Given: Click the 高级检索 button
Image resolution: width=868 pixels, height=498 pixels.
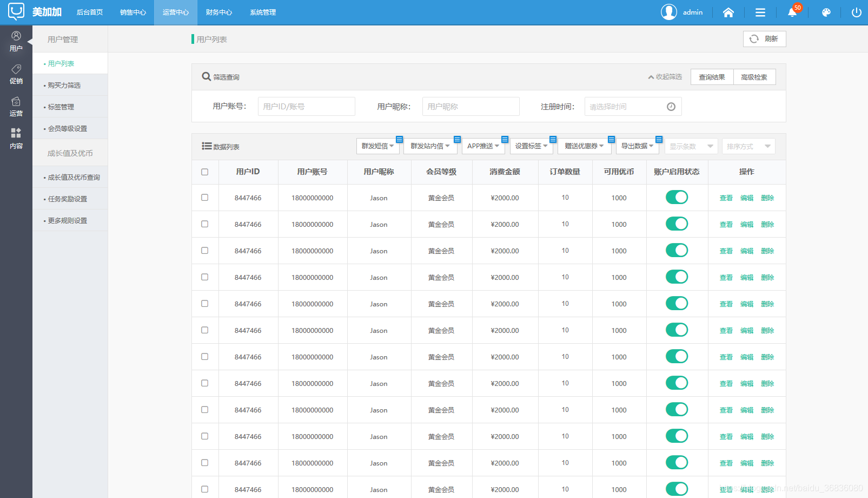Looking at the screenshot, I should point(754,77).
